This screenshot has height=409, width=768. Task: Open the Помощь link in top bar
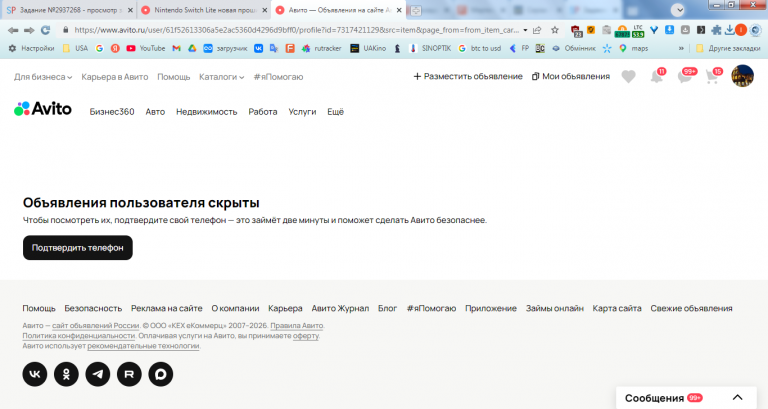tap(173, 77)
